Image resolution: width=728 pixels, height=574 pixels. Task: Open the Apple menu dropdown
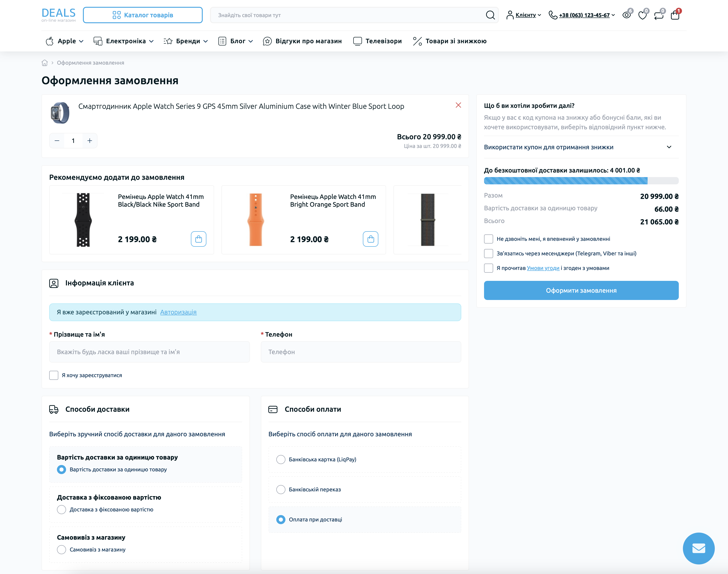click(x=64, y=41)
